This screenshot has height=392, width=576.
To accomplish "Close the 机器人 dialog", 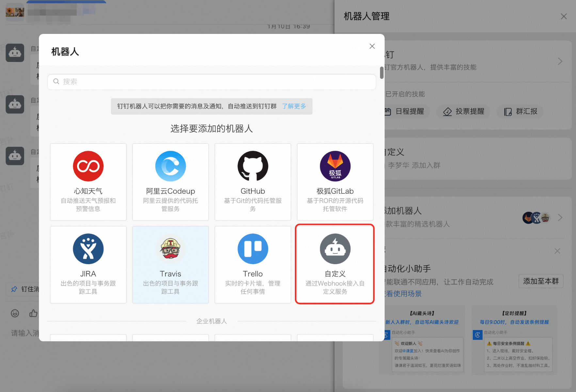I will tap(372, 46).
